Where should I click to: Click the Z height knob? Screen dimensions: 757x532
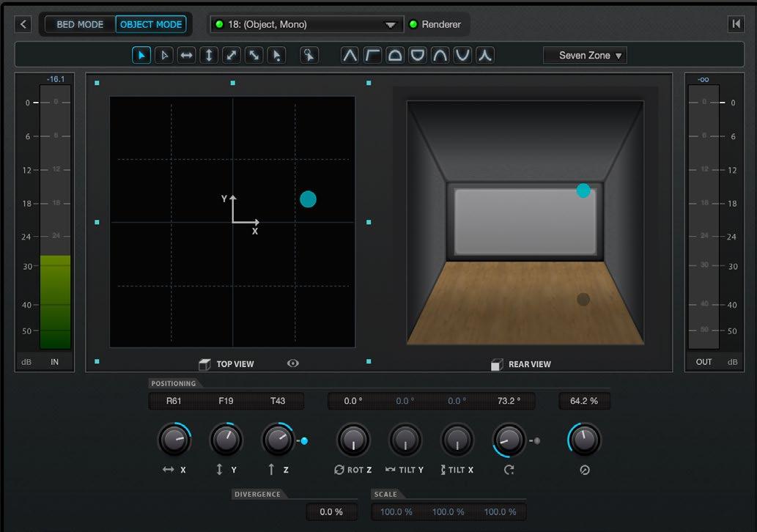point(278,440)
